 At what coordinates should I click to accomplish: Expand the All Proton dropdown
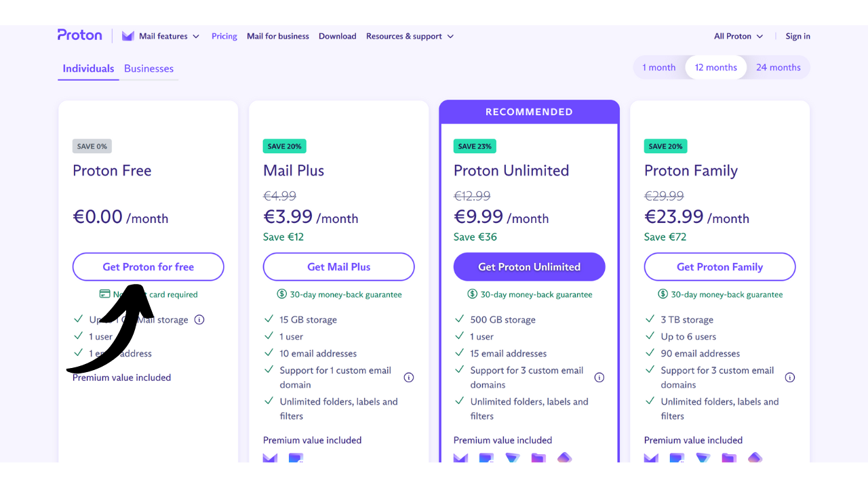pyautogui.click(x=738, y=37)
